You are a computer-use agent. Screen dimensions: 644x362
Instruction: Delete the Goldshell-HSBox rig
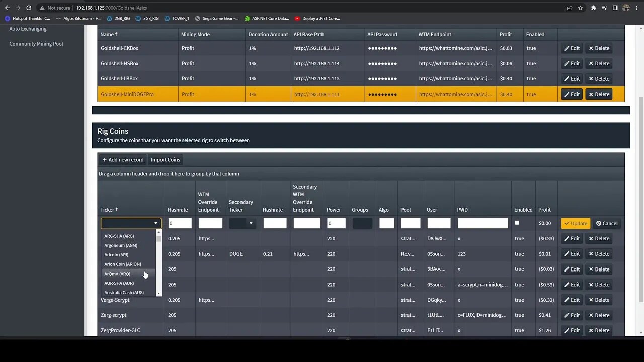[x=599, y=63]
